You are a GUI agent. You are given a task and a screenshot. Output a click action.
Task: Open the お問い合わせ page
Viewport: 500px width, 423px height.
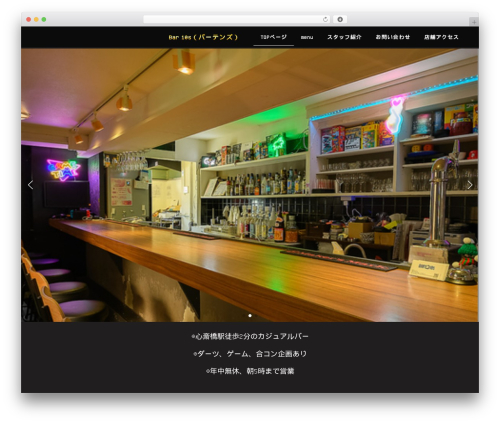(393, 37)
